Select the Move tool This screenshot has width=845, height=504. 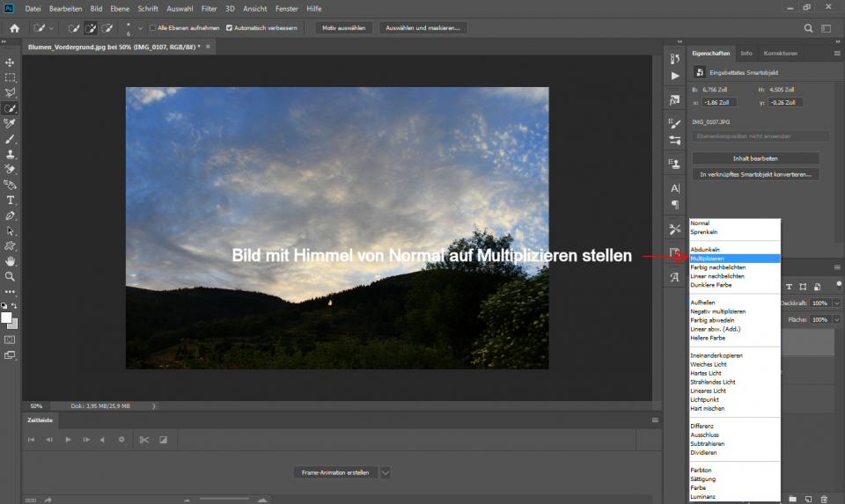click(x=11, y=62)
